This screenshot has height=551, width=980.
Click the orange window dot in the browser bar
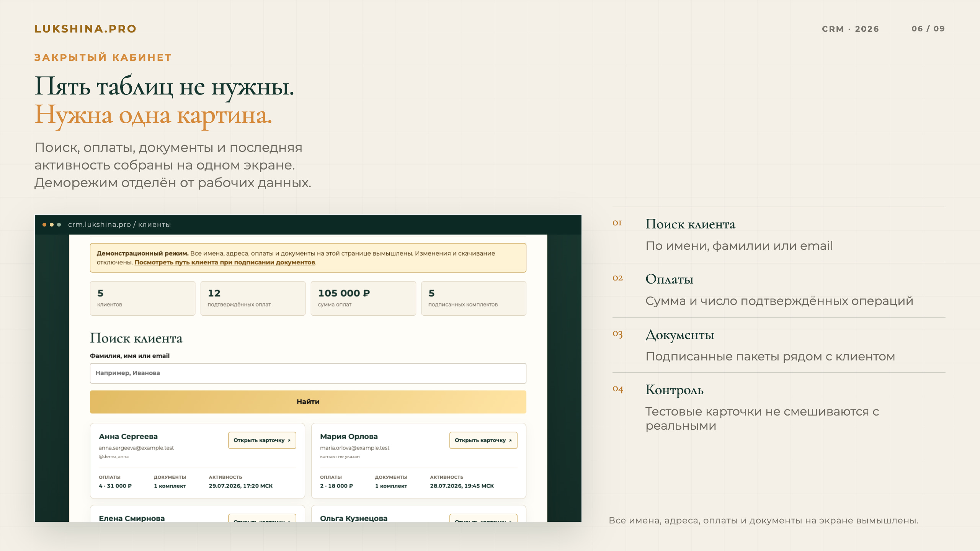pyautogui.click(x=44, y=225)
